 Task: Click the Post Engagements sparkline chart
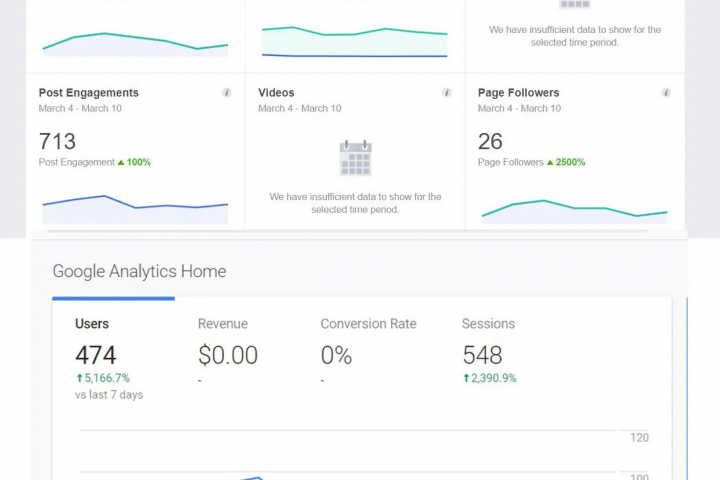coord(135,208)
